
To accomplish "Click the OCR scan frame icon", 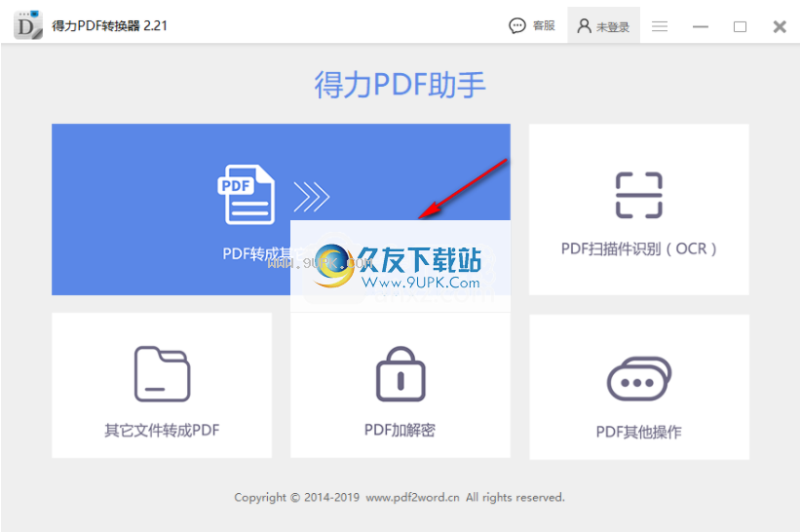I will coord(638,195).
